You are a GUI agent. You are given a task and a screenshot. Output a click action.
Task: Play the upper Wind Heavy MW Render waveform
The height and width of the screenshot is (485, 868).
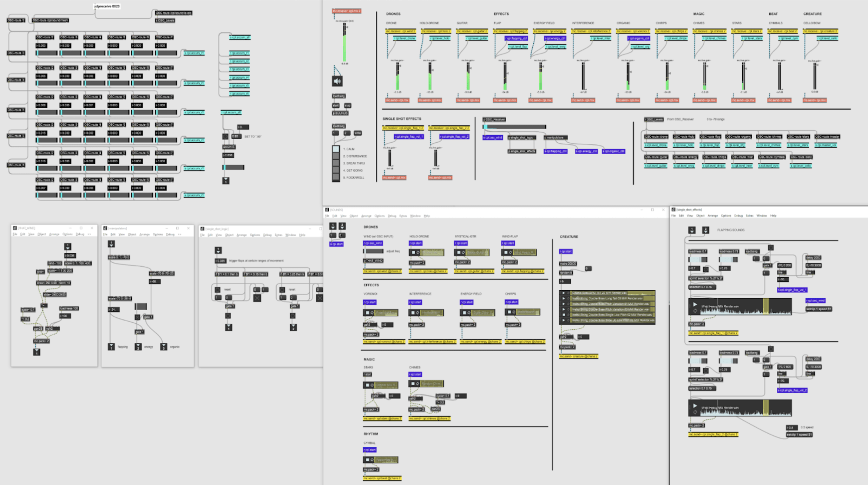[695, 304]
